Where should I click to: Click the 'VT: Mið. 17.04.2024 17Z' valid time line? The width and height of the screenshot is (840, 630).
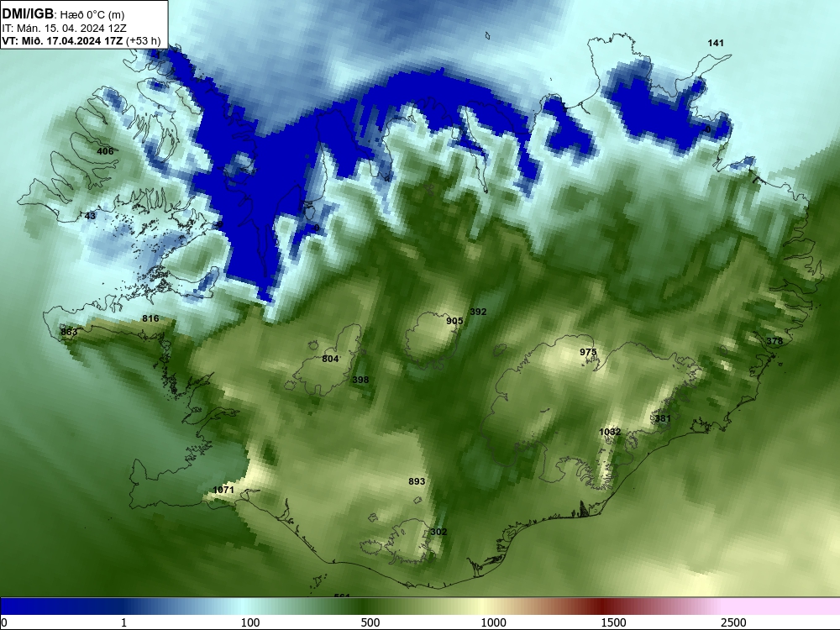point(63,40)
